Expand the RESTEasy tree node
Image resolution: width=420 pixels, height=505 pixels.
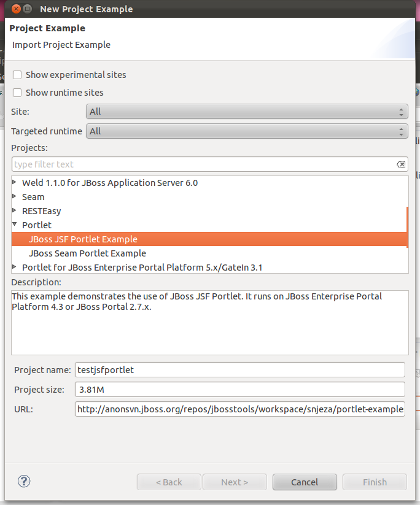tap(14, 210)
